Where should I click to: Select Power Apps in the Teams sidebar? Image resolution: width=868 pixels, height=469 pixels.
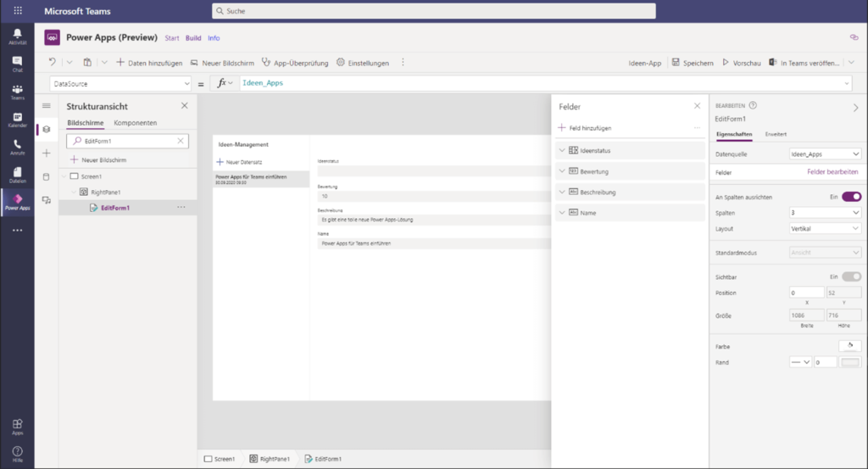point(17,202)
